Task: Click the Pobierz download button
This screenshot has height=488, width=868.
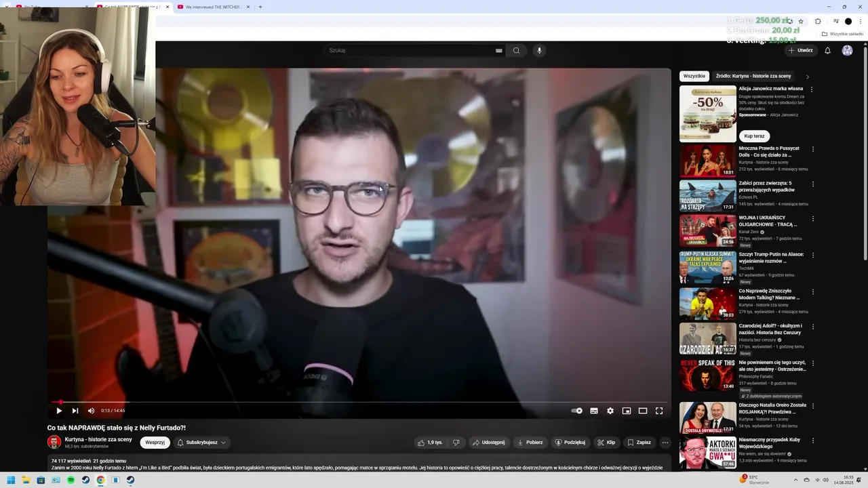Action: point(530,443)
